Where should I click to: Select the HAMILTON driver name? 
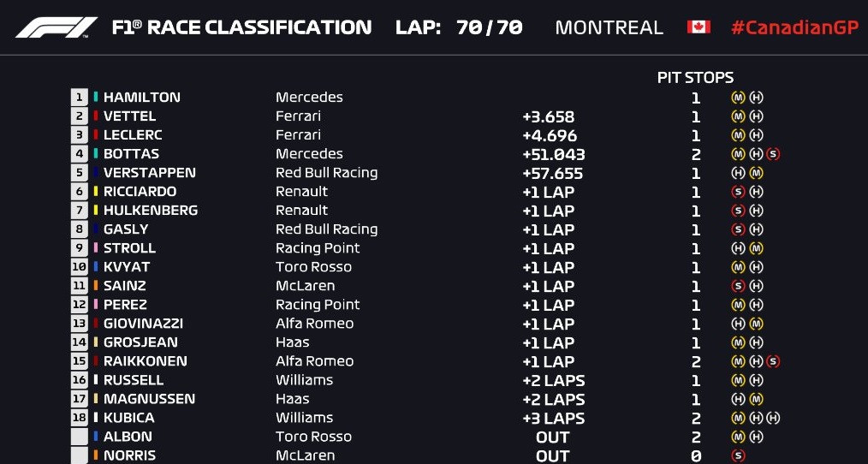click(x=142, y=98)
